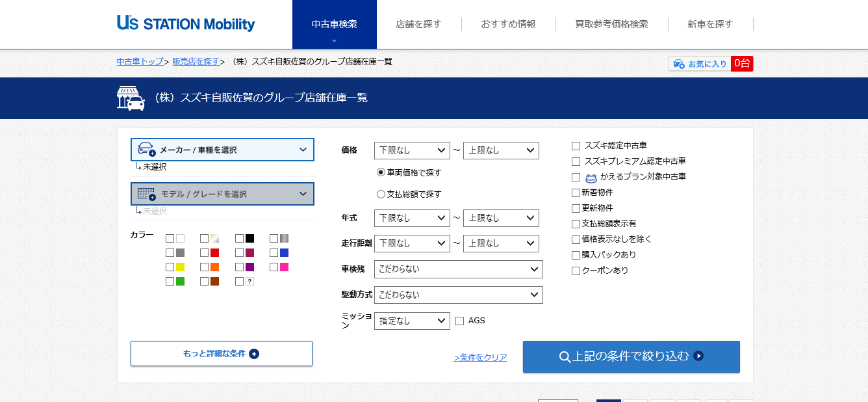This screenshot has width=868, height=402.
Task: Enable the 新着物件 checkbox
Action: [576, 193]
